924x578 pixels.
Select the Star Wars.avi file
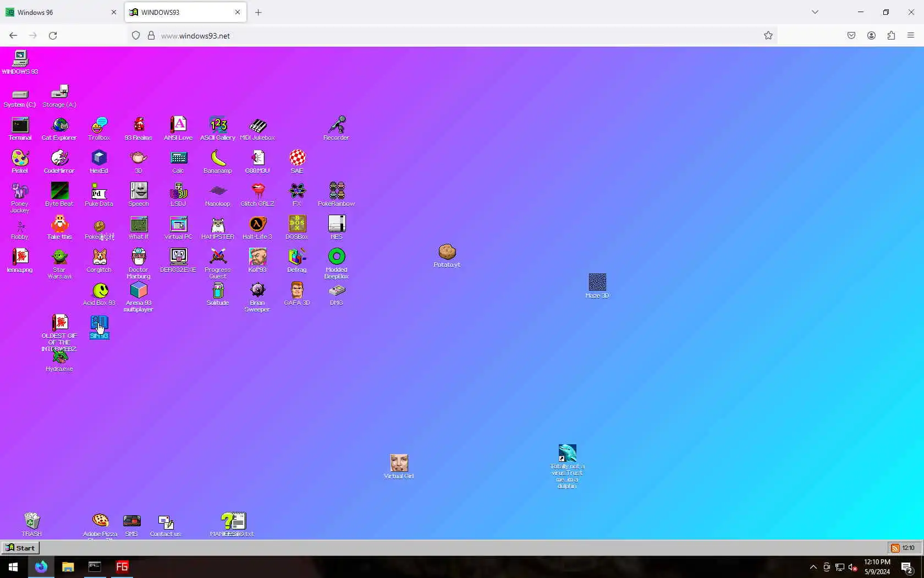tap(59, 264)
